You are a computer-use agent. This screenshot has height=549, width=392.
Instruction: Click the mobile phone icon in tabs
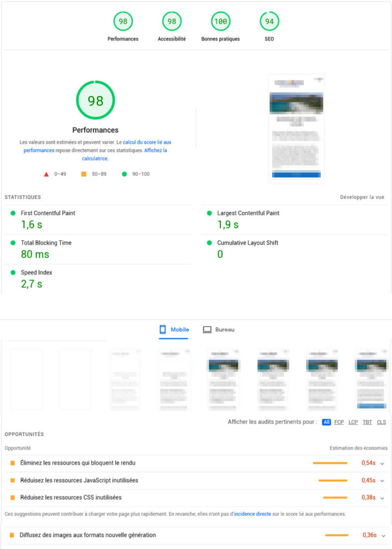point(163,330)
